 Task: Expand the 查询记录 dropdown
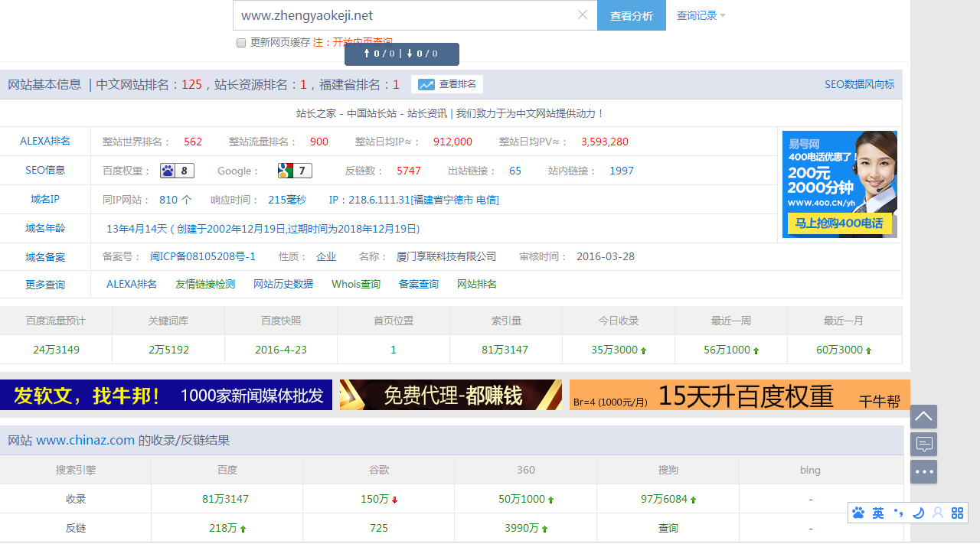pyautogui.click(x=701, y=15)
